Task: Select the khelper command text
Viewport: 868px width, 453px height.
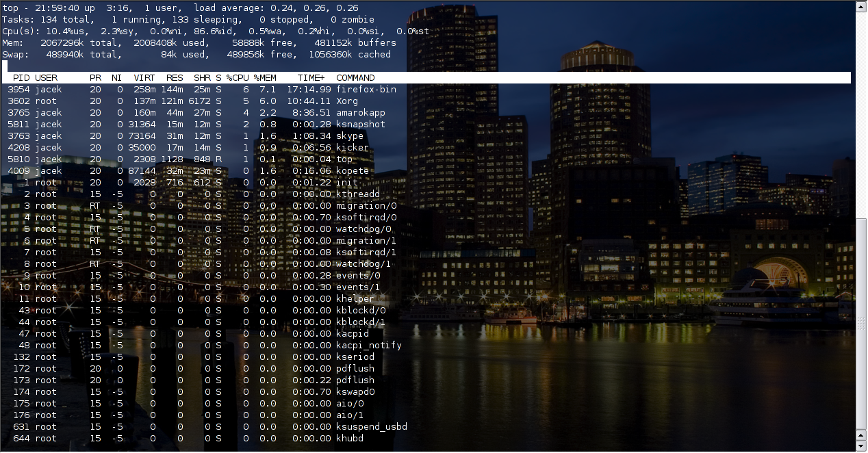Action: pyautogui.click(x=355, y=299)
